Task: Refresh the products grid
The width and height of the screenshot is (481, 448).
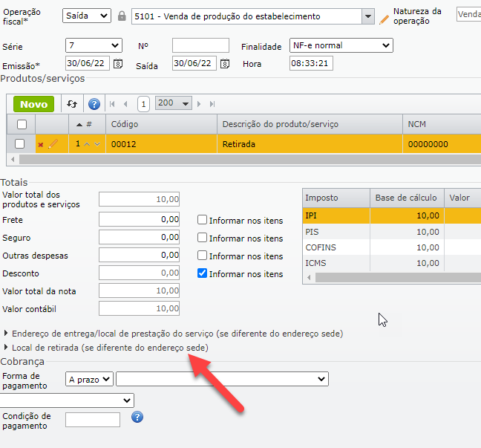Action: [x=72, y=104]
